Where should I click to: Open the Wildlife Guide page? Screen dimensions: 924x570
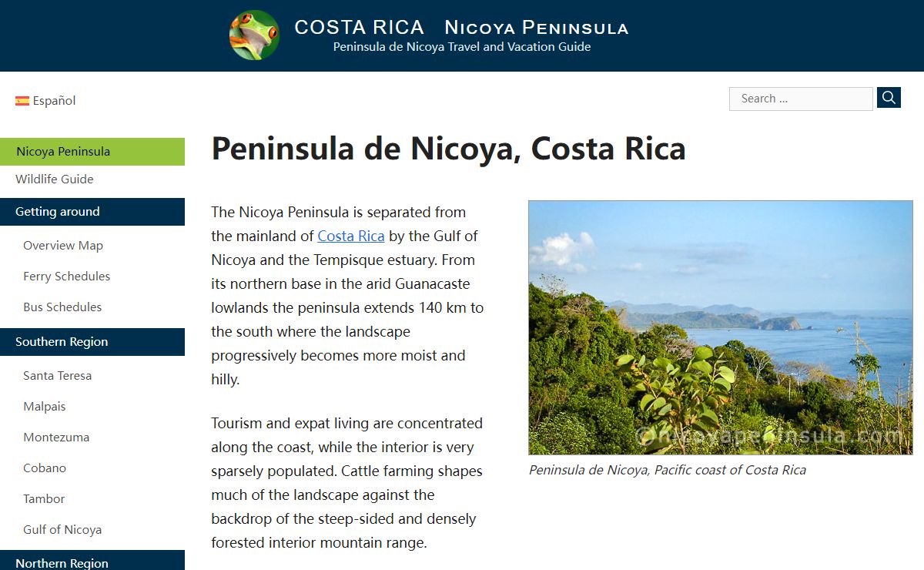(55, 179)
